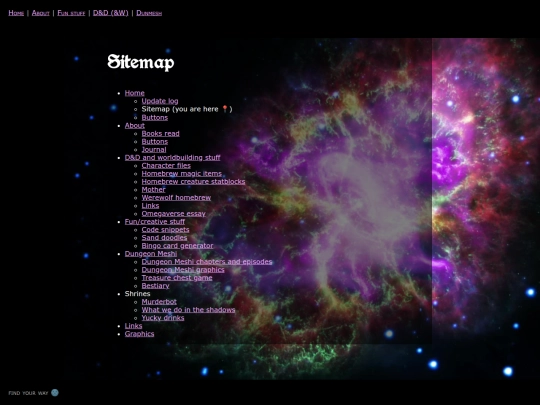The width and height of the screenshot is (540, 405).
Task: Open the Bingo card generator link
Action: click(x=177, y=246)
